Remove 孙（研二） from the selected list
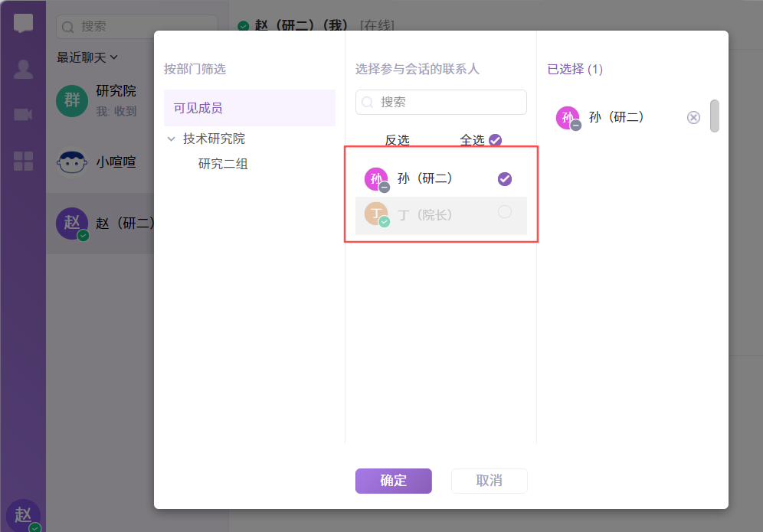Viewport: 763px width, 532px height. tap(693, 117)
